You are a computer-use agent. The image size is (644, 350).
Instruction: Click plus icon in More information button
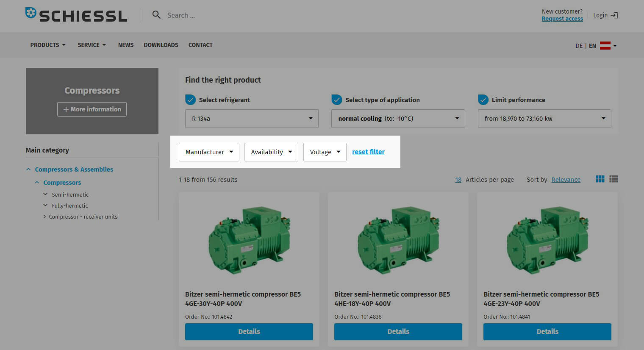[66, 109]
